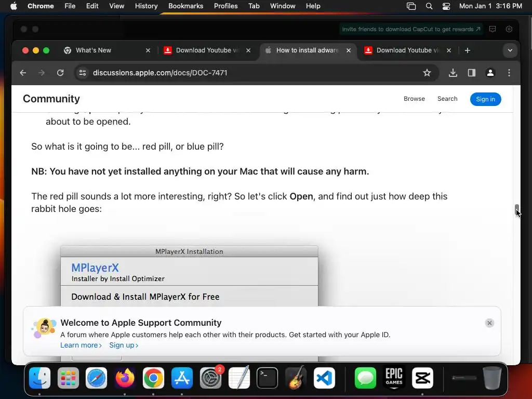Viewport: 532px width, 399px height.
Task: Open Google Chrome from the Dock
Action: tap(153, 378)
